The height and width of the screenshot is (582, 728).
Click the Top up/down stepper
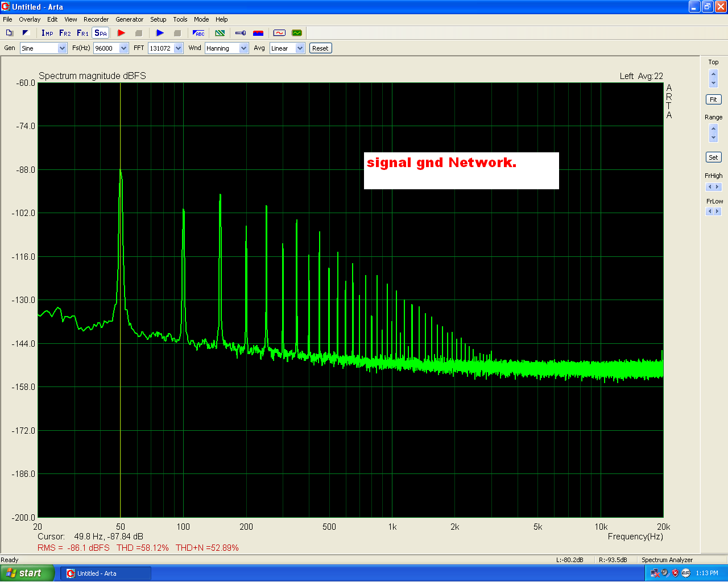coord(713,78)
